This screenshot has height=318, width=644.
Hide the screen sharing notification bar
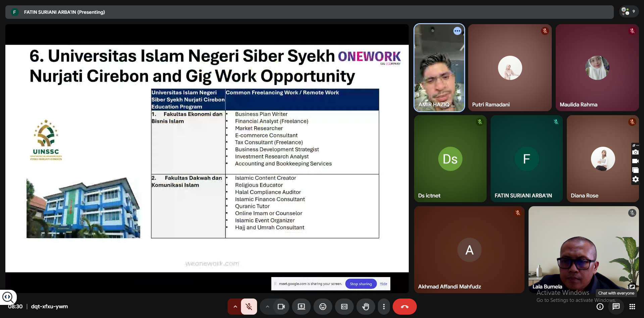tap(383, 284)
